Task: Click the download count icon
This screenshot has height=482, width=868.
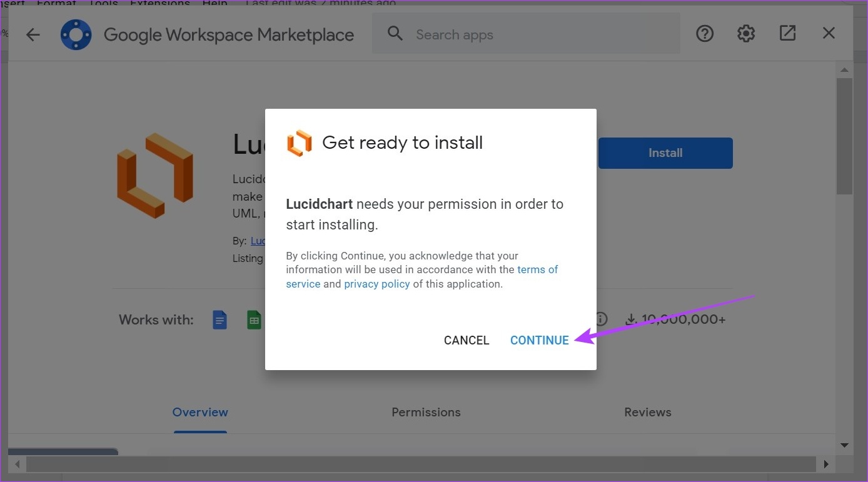Action: 630,319
